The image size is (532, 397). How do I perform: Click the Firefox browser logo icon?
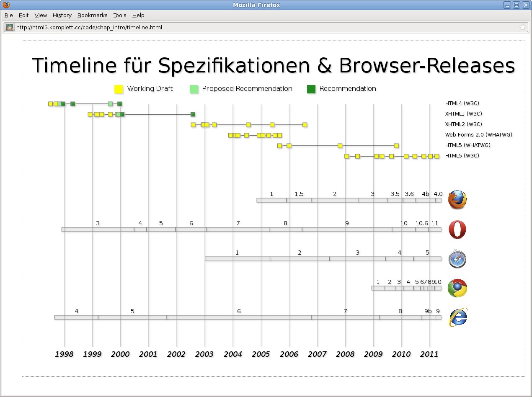457,200
